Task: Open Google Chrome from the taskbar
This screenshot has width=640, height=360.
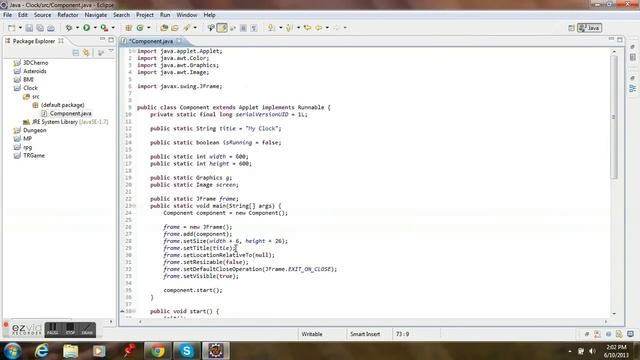Action: click(x=158, y=351)
